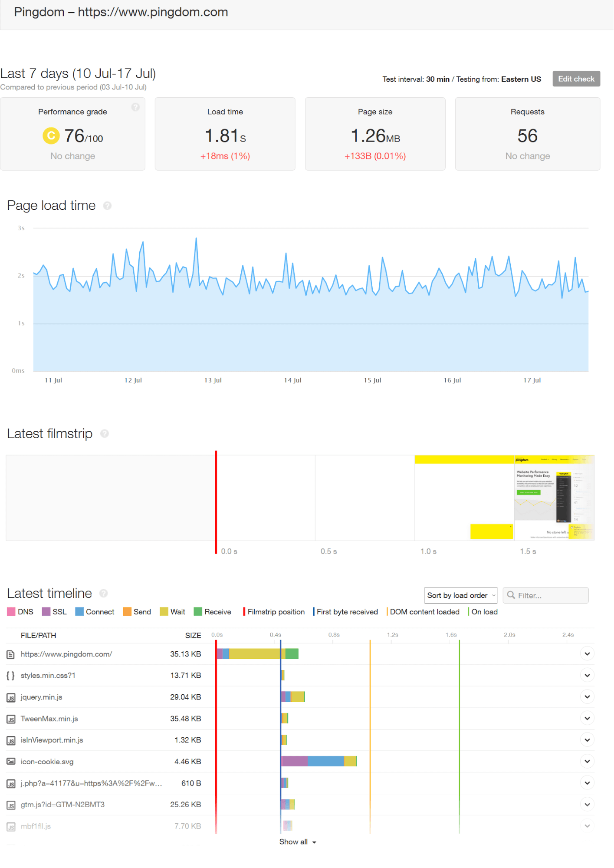This screenshot has height=868, width=614.
Task: Click the Edit check button
Action: click(576, 79)
